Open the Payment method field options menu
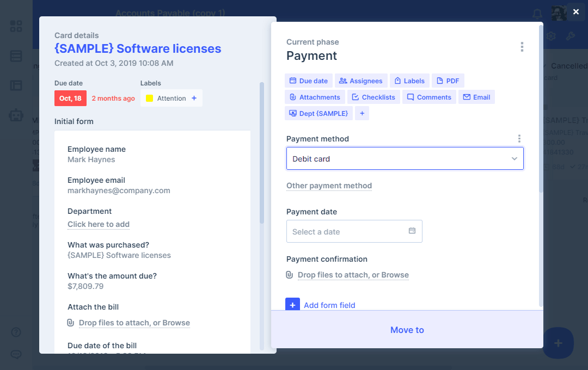Viewport: 588px width, 370px height. click(x=519, y=139)
